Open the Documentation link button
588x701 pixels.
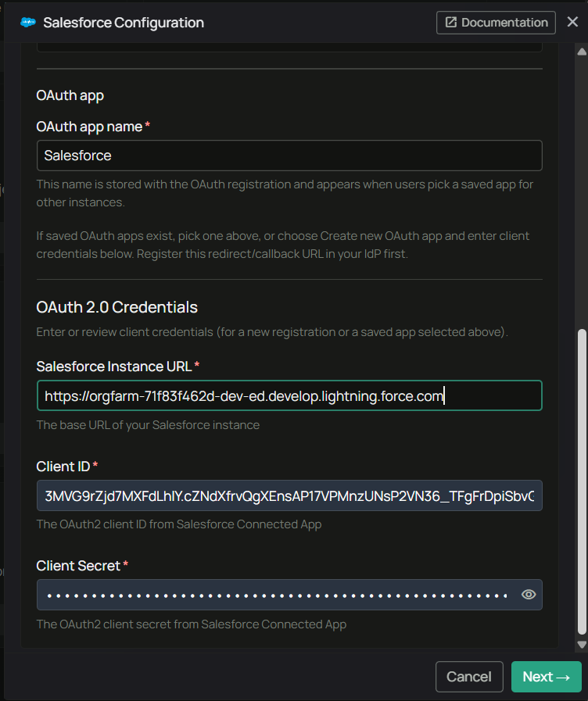496,23
